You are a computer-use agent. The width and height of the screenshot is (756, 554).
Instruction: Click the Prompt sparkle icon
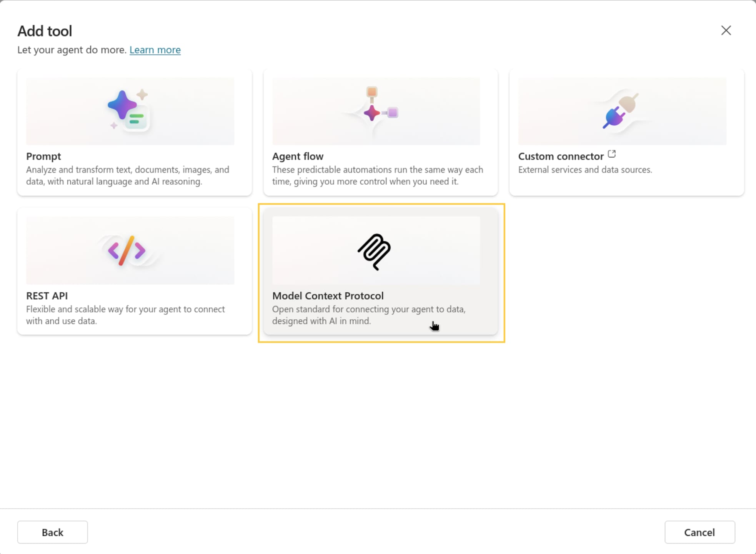pos(128,110)
